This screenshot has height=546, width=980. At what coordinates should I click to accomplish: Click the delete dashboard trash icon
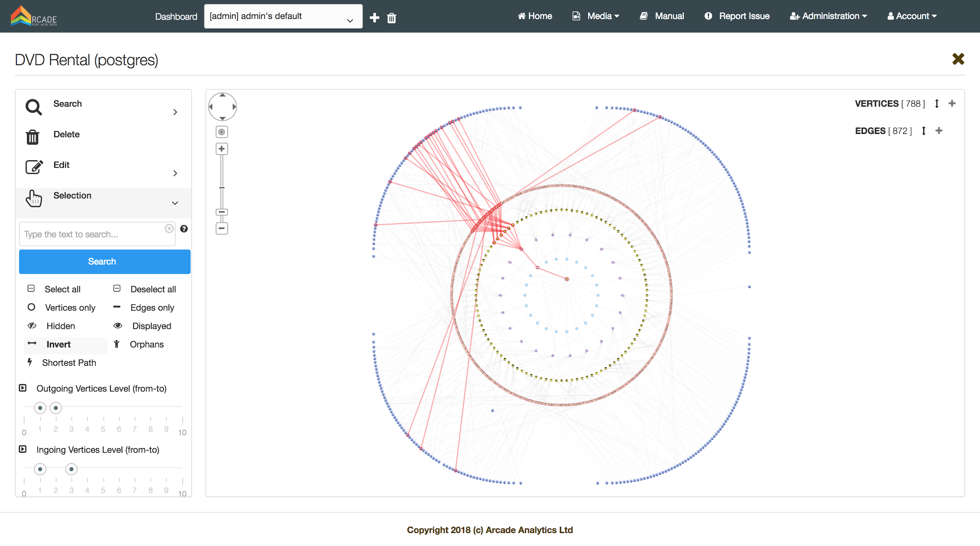click(391, 18)
